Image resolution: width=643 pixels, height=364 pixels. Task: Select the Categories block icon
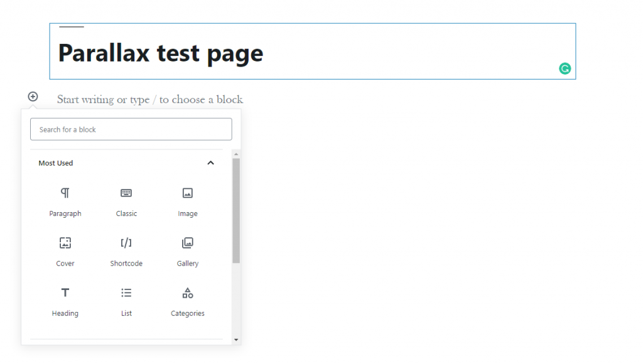point(187,292)
